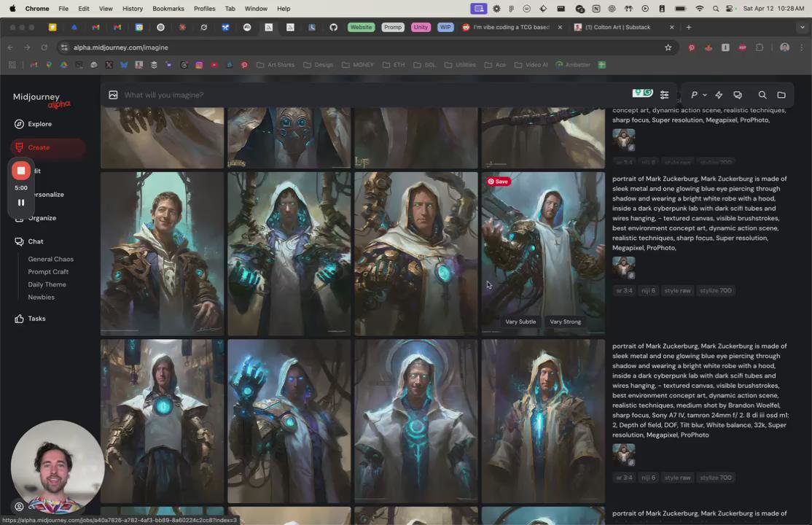Open the tab search chevron at tab strip end

click(803, 27)
